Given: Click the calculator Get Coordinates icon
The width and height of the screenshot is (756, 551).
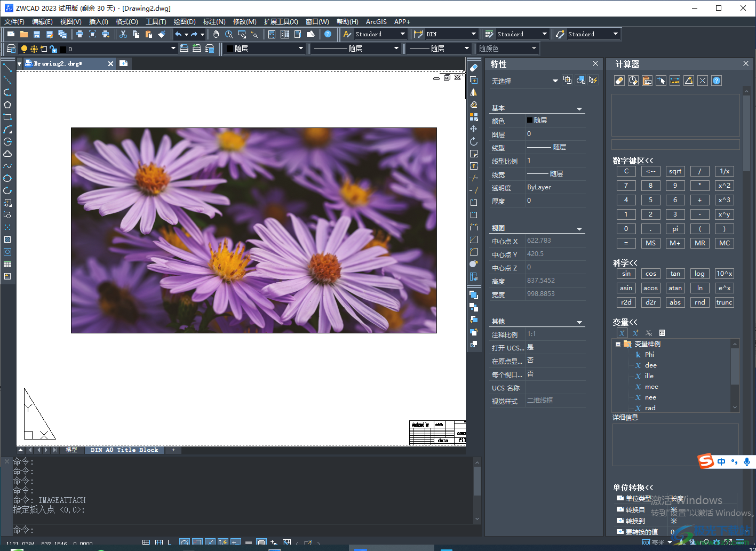Looking at the screenshot, I should pos(661,81).
